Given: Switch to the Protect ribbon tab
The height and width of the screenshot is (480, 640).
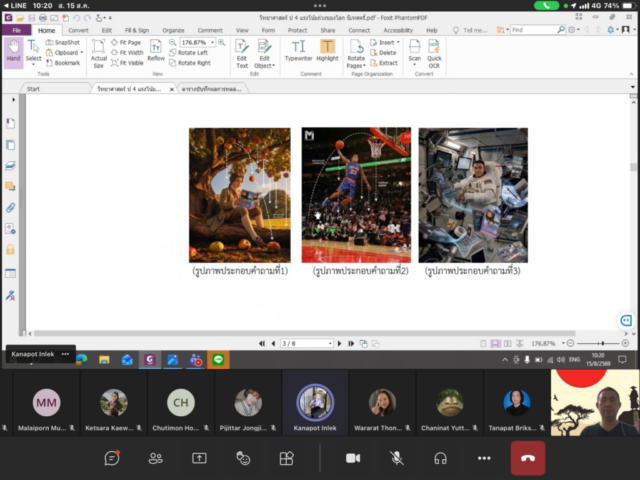Looking at the screenshot, I should [x=297, y=30].
